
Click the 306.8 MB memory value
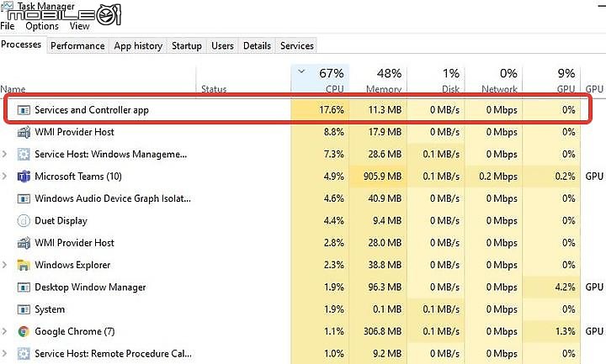pos(383,331)
